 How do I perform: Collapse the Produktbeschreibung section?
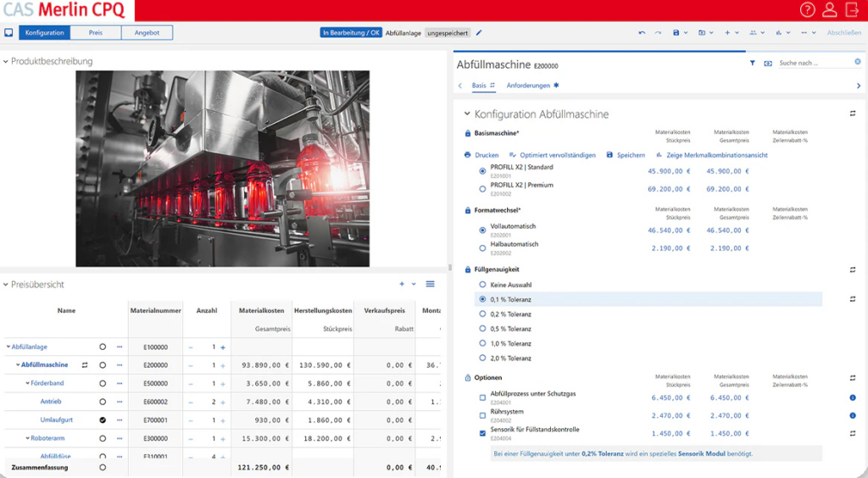[5, 62]
